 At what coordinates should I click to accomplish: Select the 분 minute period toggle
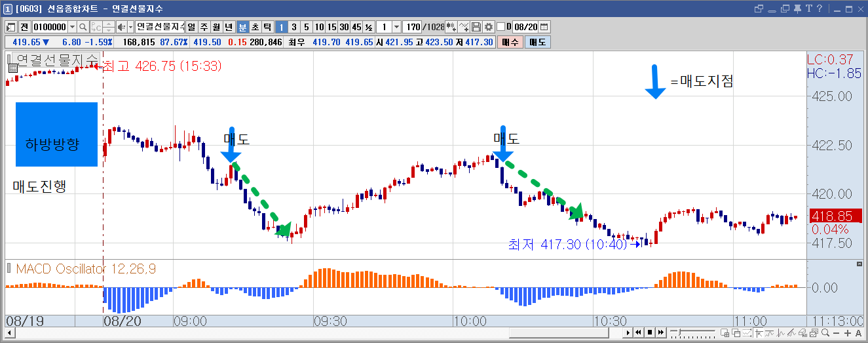[242, 27]
